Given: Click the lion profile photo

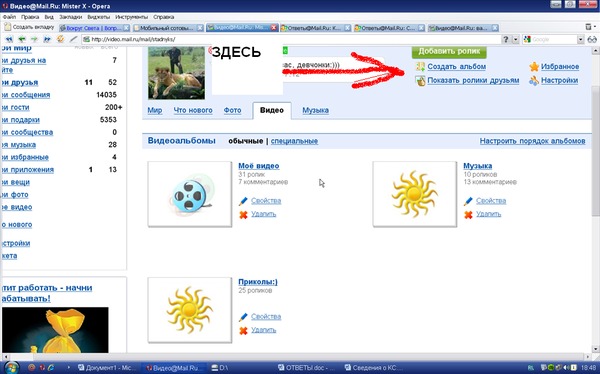Looking at the screenshot, I should pos(176,73).
